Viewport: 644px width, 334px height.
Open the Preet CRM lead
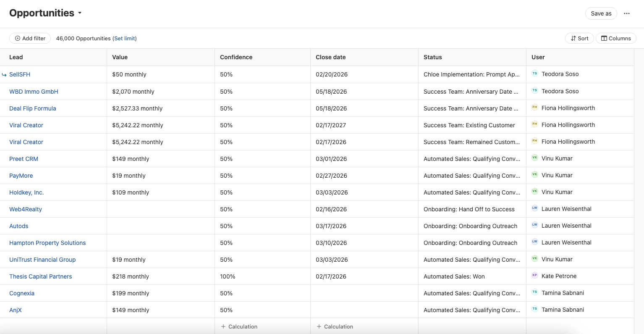pos(24,159)
